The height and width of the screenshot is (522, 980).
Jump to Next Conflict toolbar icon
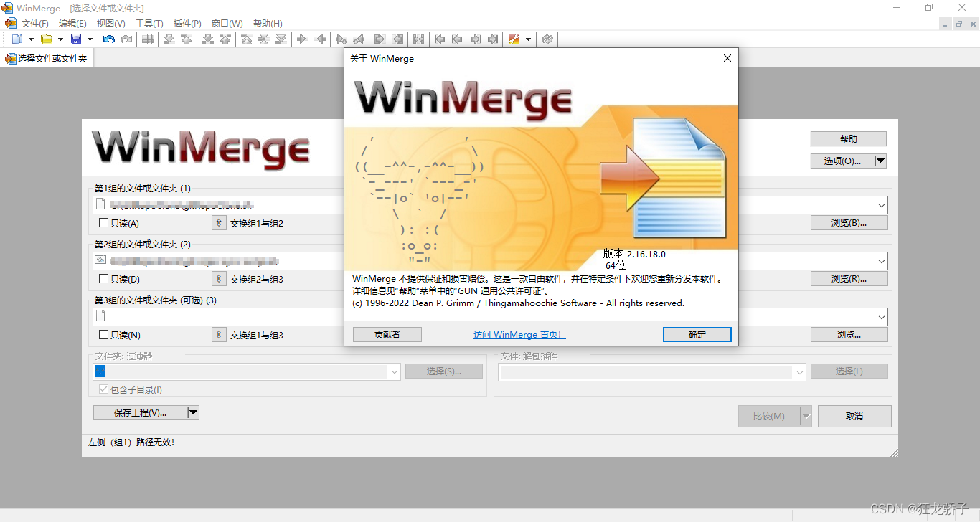point(208,39)
